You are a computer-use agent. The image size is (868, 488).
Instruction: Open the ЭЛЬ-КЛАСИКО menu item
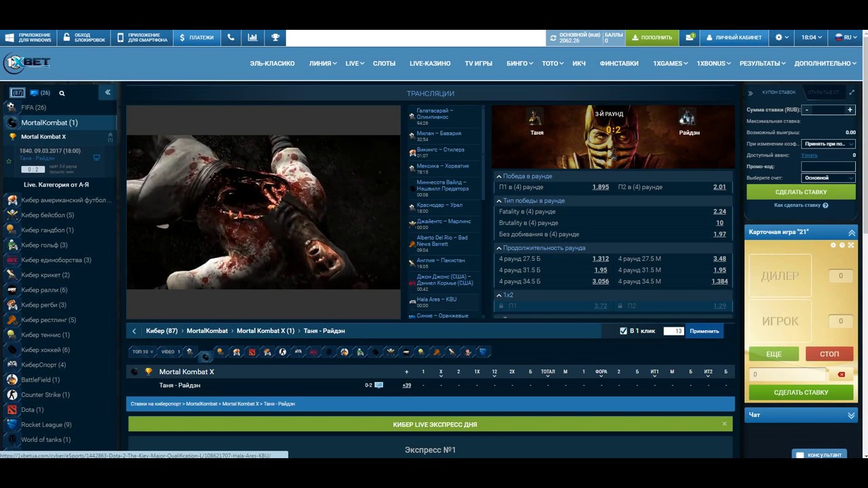[272, 63]
